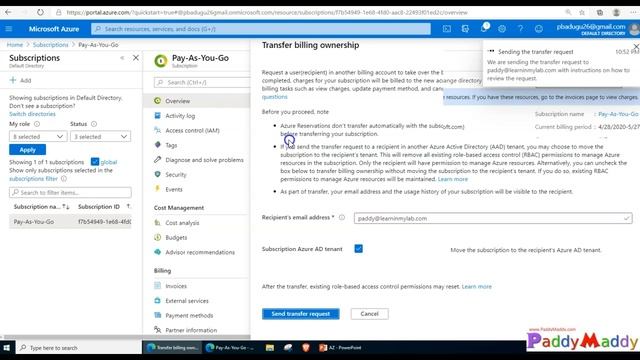Viewport: 640px width, 360px height.
Task: Close the Subscriptions panel
Action: [136, 58]
